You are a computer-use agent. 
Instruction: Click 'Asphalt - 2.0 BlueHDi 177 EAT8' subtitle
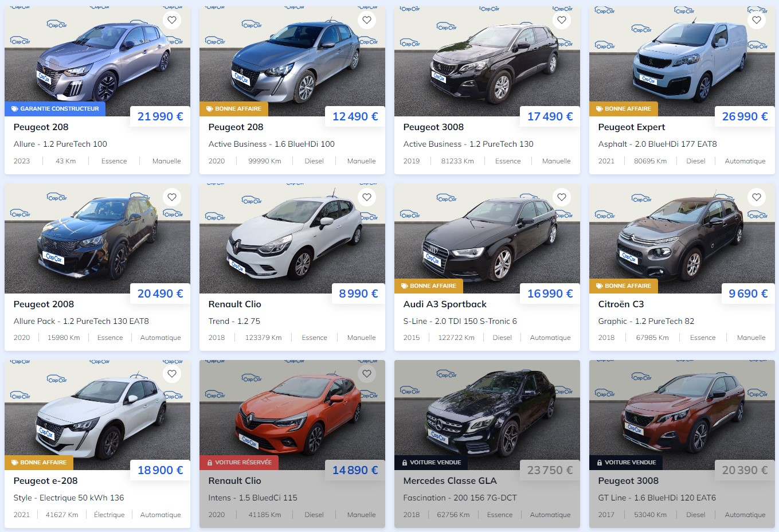[657, 144]
